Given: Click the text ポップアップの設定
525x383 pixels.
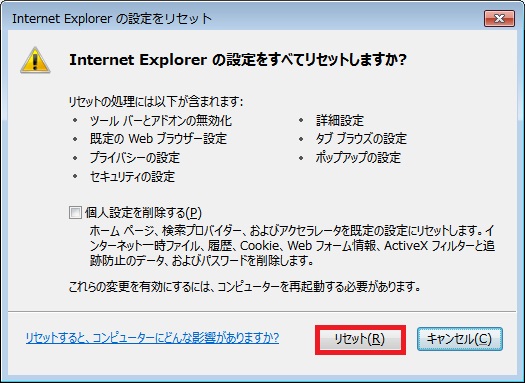Looking at the screenshot, I should 358,157.
